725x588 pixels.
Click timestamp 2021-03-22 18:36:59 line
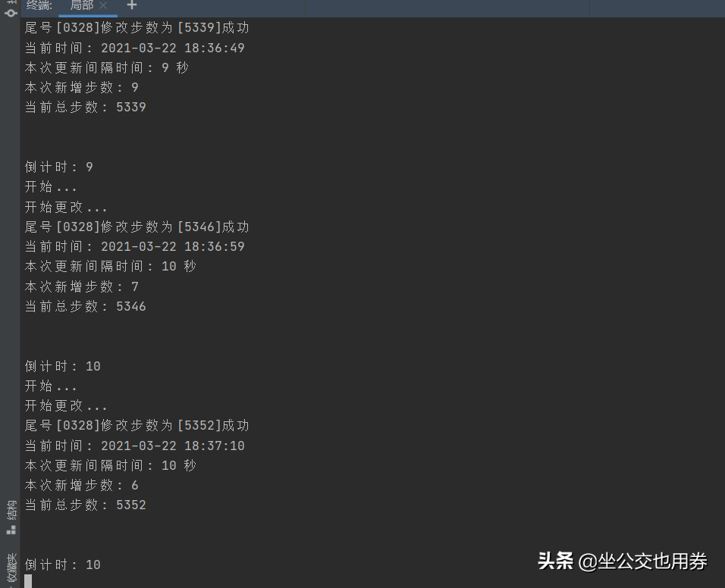pyautogui.click(x=134, y=246)
